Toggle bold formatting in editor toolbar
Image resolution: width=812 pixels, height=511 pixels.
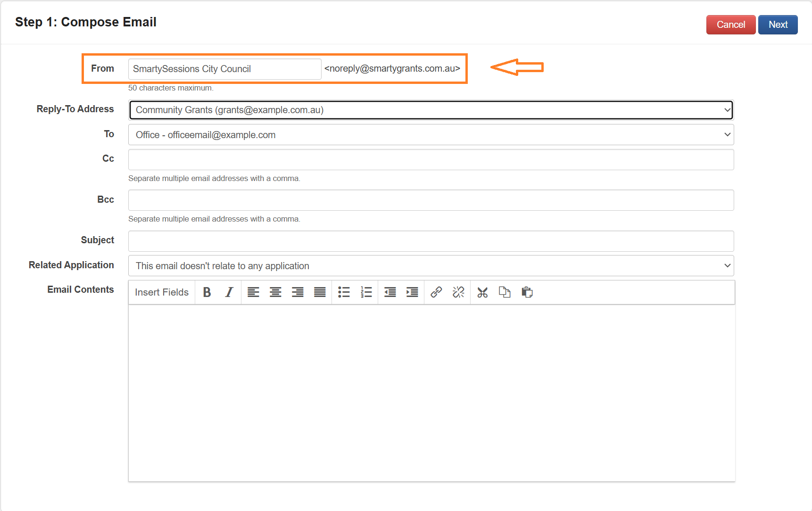coord(207,292)
